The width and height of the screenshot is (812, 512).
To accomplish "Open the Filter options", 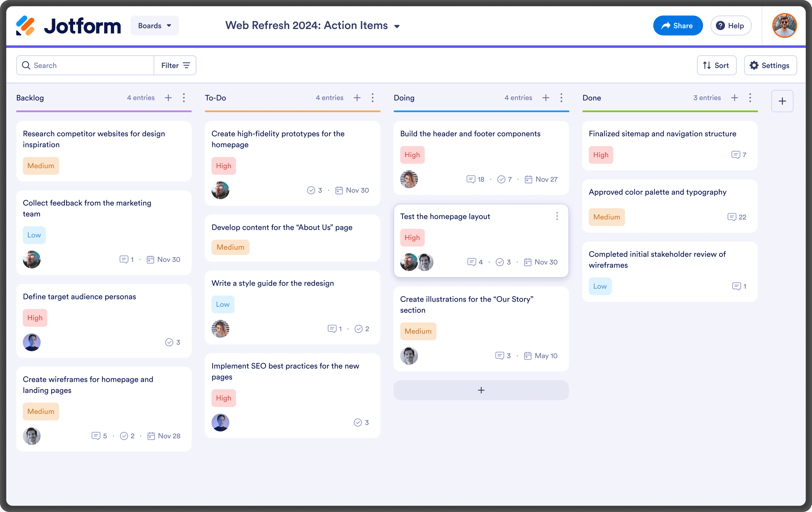I will (x=175, y=65).
